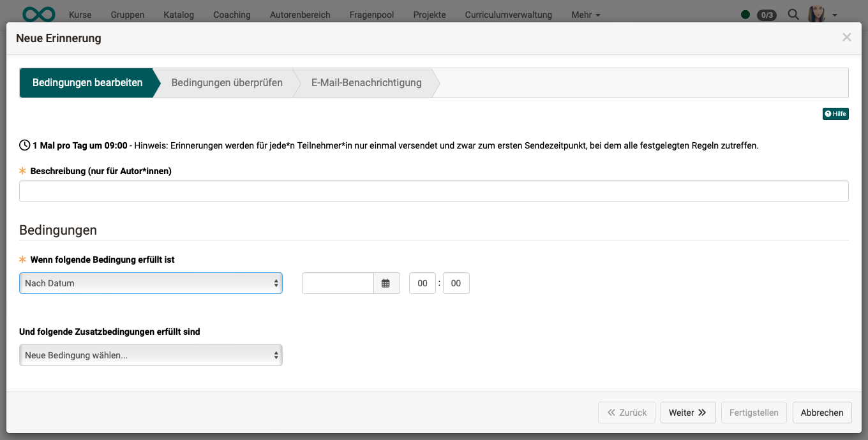Close the Neue Erinnerung dialog
Viewport: 868px width, 440px height.
point(846,38)
